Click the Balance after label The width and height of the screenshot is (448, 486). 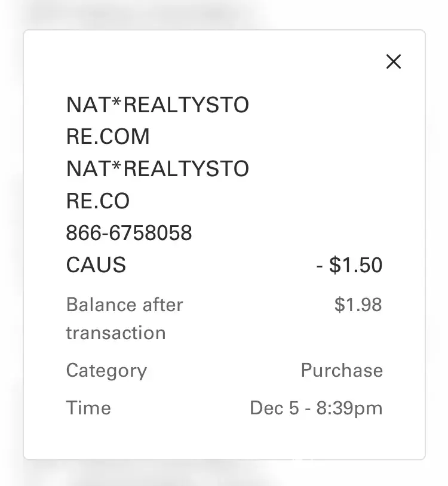(124, 304)
